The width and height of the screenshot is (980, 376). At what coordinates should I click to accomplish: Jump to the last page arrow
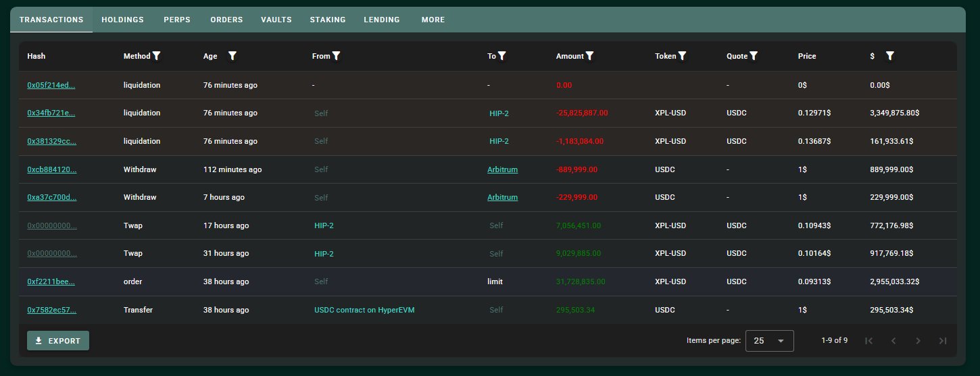coord(943,341)
